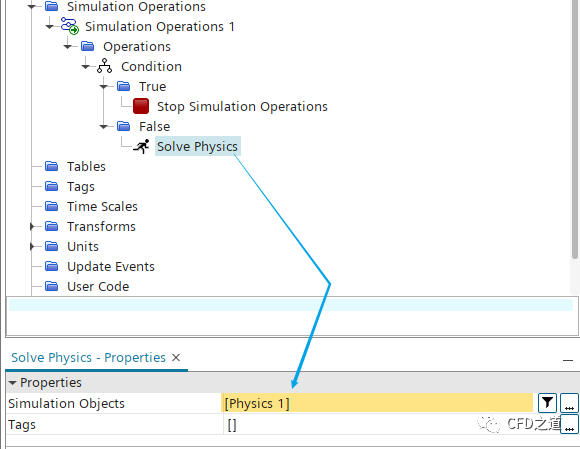Viewport: 580px width, 449px height.
Task: Click the running-man Solve Physics icon
Action: tap(141, 146)
